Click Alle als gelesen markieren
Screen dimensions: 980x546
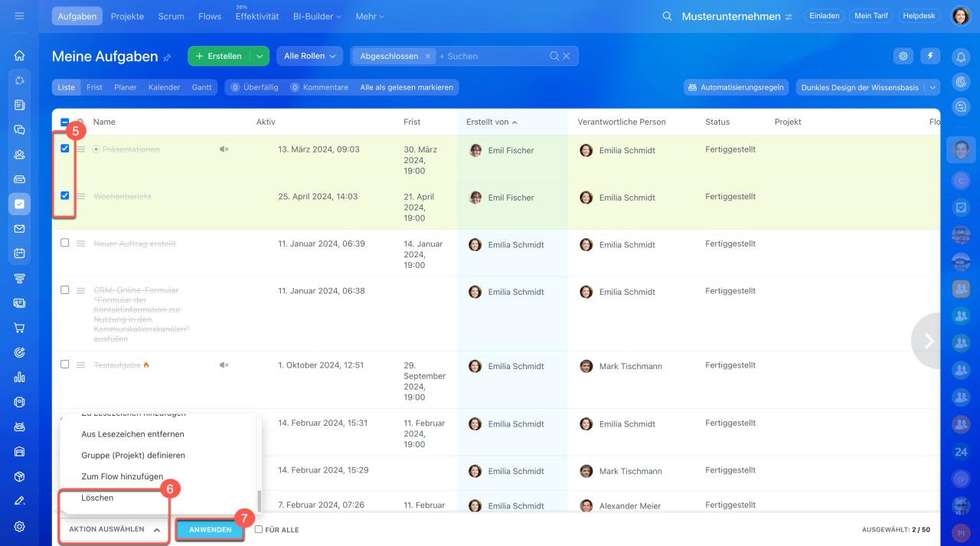pos(407,87)
